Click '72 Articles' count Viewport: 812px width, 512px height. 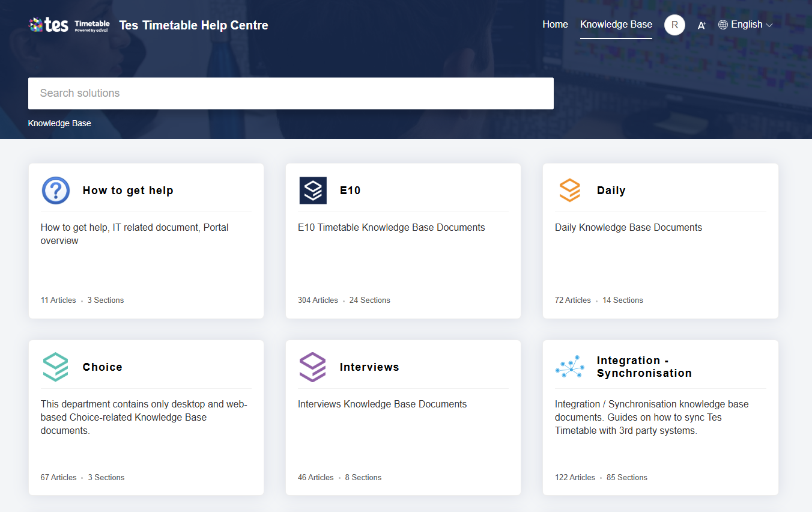(573, 300)
